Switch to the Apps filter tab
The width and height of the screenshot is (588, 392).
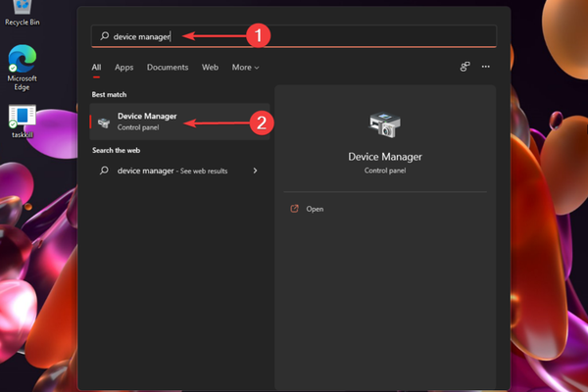coord(123,68)
